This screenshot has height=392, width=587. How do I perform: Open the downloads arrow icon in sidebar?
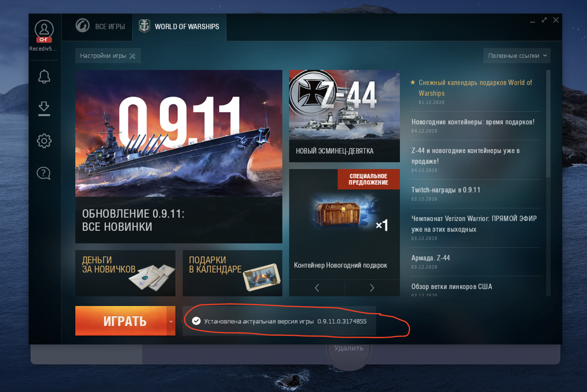[x=44, y=108]
